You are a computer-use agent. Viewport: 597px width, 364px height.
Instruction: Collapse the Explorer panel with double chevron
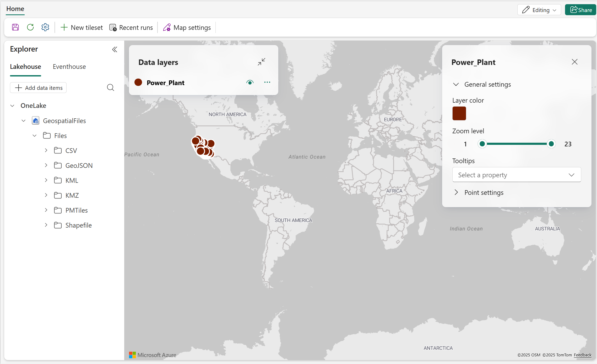pos(115,49)
